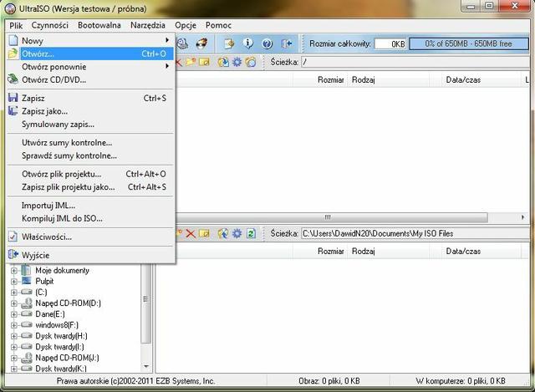The image size is (535, 392).
Task: Click the rename icon in local pane toolbar
Action: click(x=204, y=234)
